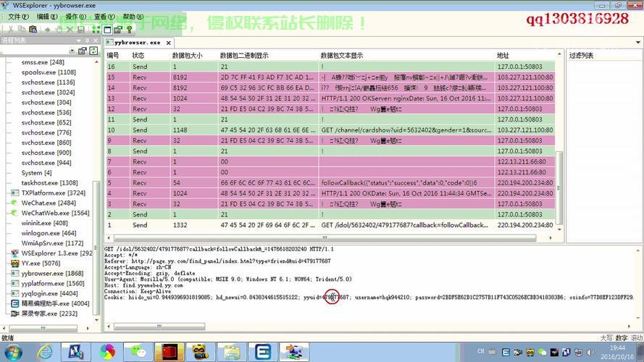
Task: Open the 帮助 menu
Action: 133,17
